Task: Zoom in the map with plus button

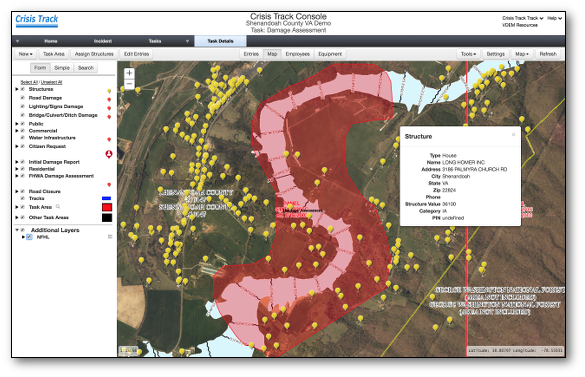Action: [129, 73]
